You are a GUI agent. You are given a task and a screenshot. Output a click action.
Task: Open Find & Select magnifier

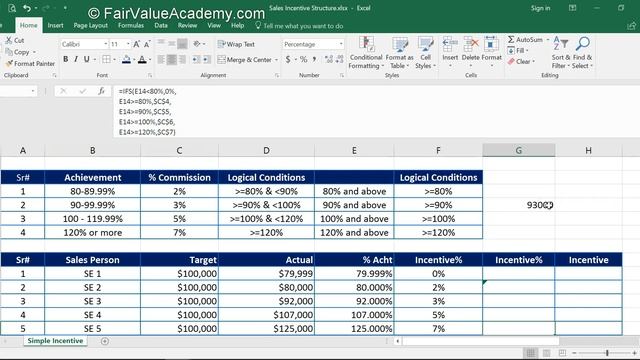(x=582, y=52)
